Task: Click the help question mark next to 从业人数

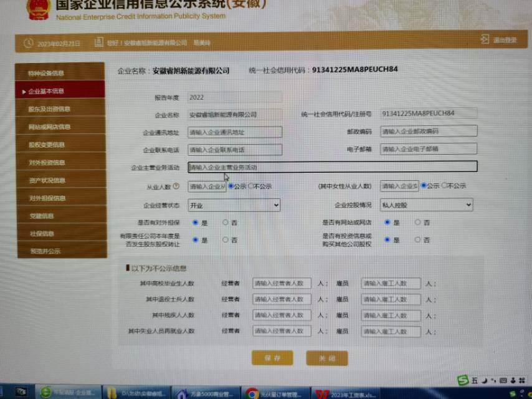Action: pyautogui.click(x=176, y=186)
